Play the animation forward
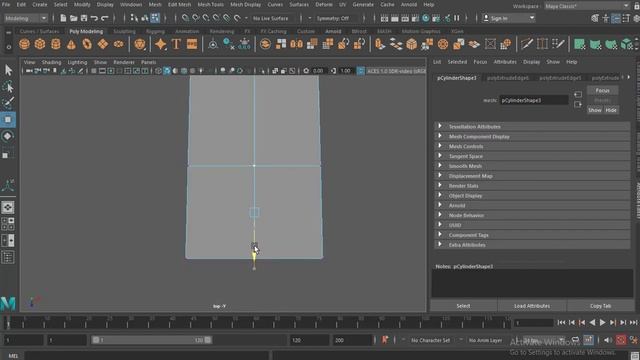This screenshot has height=360, width=640. pyautogui.click(x=602, y=322)
